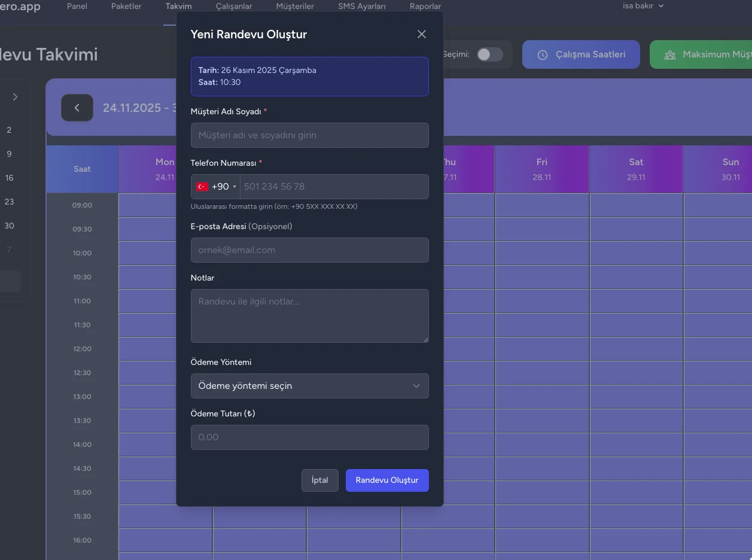Go to the Paketler tab
752x560 pixels.
[x=126, y=7]
